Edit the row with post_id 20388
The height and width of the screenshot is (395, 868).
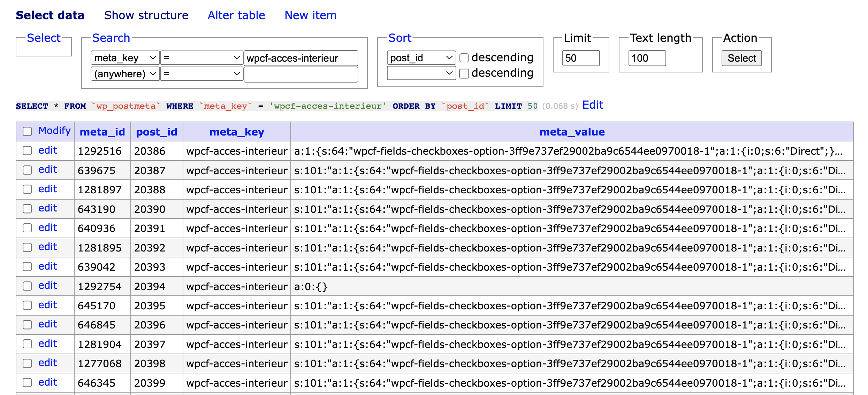click(x=47, y=189)
